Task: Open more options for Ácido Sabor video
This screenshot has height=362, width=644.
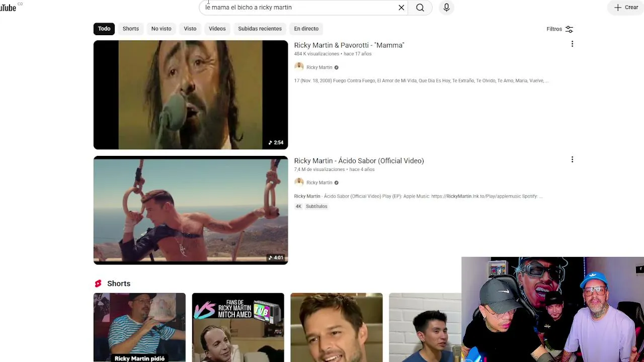Action: 572,160
